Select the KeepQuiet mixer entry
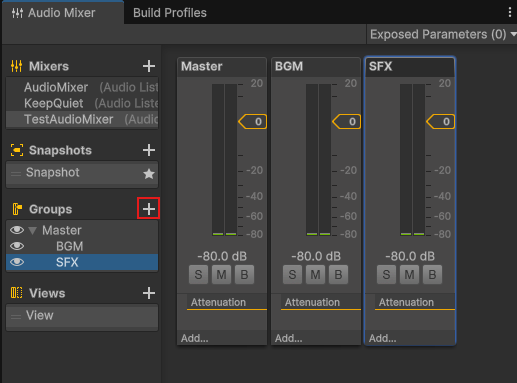Image resolution: width=517 pixels, height=383 pixels. (x=82, y=103)
